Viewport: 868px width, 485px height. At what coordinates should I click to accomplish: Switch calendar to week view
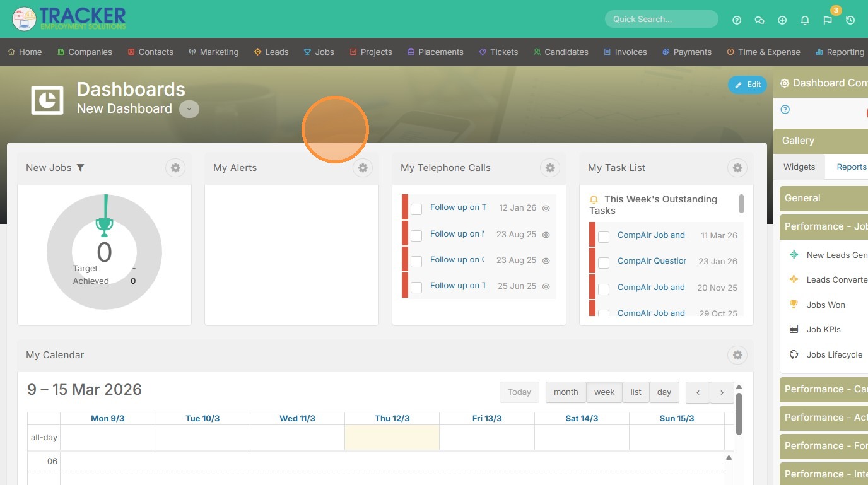coord(604,392)
